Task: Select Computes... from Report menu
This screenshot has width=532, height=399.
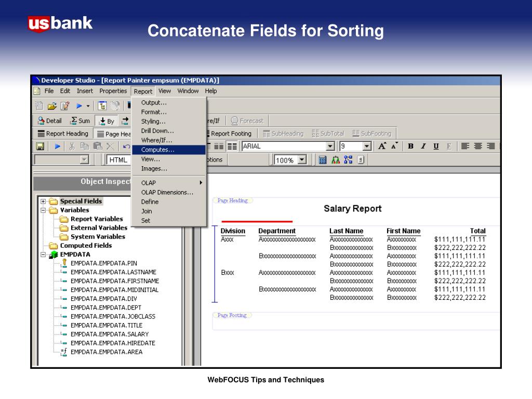Action: coord(169,150)
